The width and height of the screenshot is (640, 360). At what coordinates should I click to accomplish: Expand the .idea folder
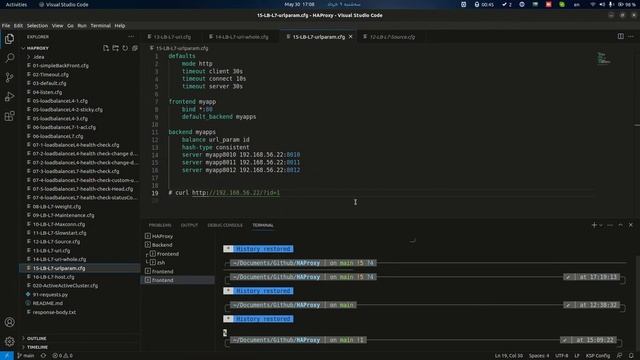[x=39, y=57]
